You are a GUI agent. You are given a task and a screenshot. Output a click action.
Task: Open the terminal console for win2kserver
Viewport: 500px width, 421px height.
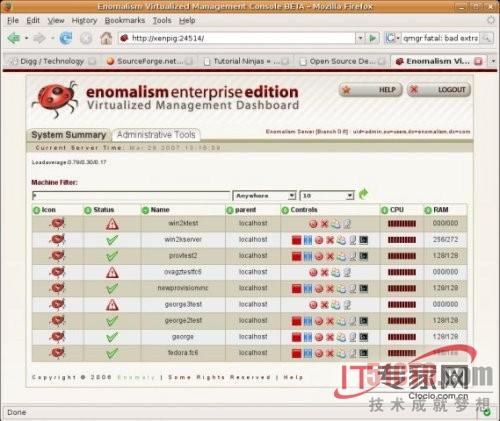(x=364, y=240)
